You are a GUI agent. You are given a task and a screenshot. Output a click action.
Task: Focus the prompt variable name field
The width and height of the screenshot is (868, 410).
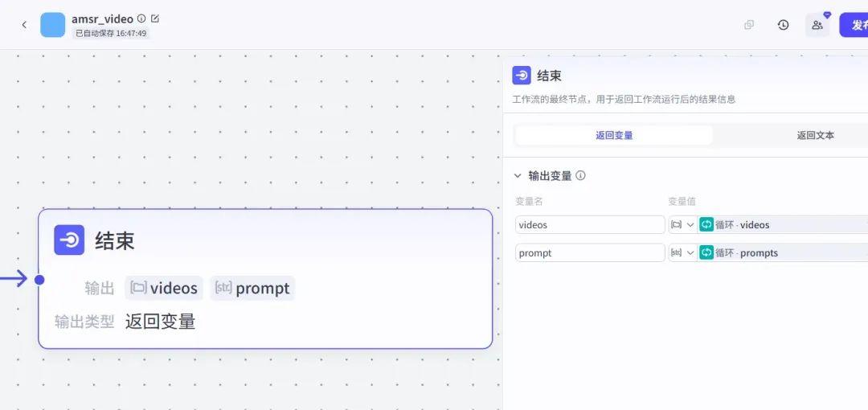590,252
